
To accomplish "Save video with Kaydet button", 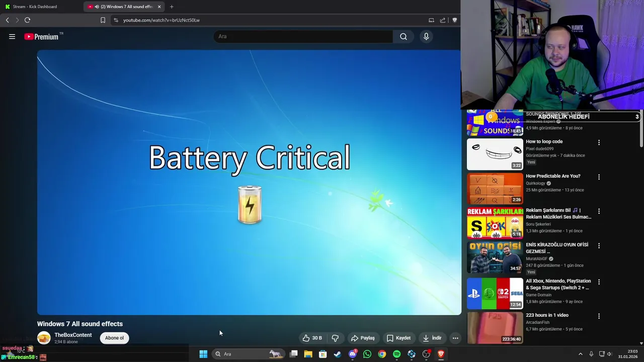I will click(398, 338).
